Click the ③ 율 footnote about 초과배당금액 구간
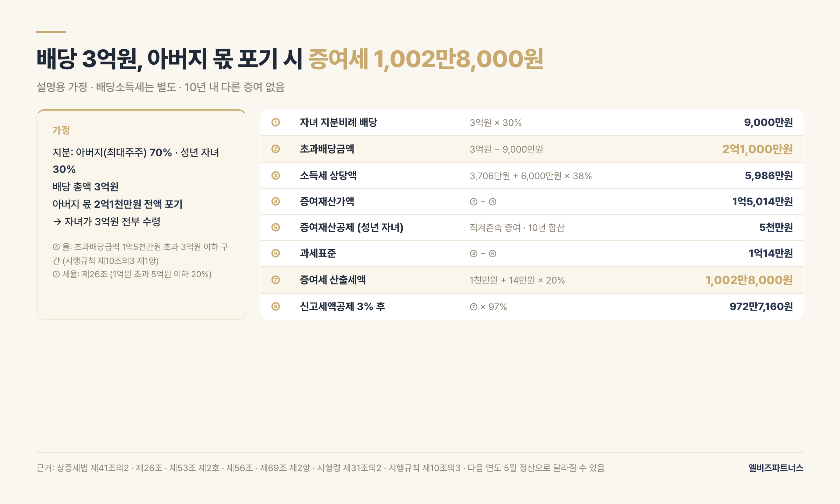Screen dimensions: 840x504 pos(140,254)
